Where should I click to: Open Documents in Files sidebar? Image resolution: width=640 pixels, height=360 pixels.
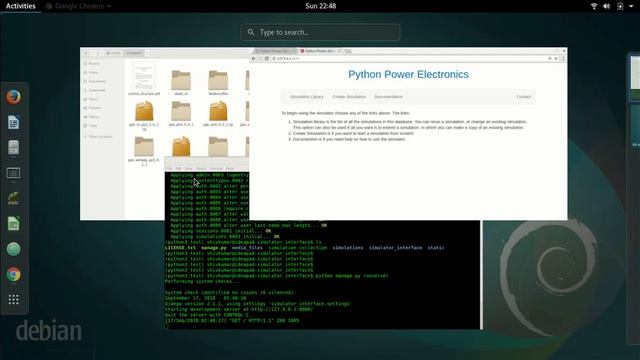click(95, 81)
